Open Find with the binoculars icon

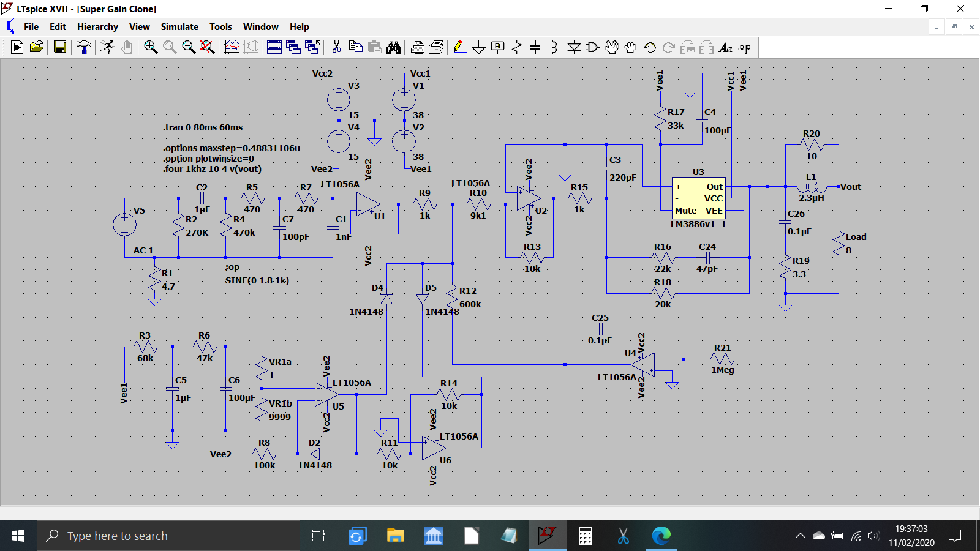click(393, 47)
